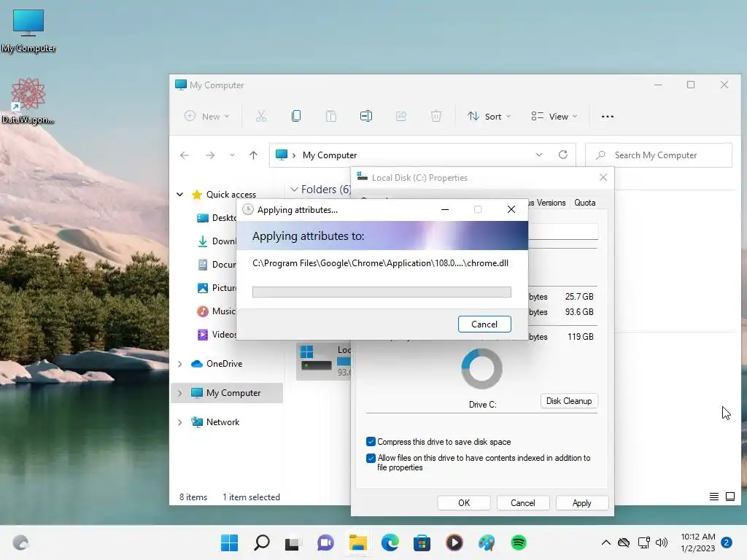Select Quick access in navigation pane

click(x=231, y=194)
